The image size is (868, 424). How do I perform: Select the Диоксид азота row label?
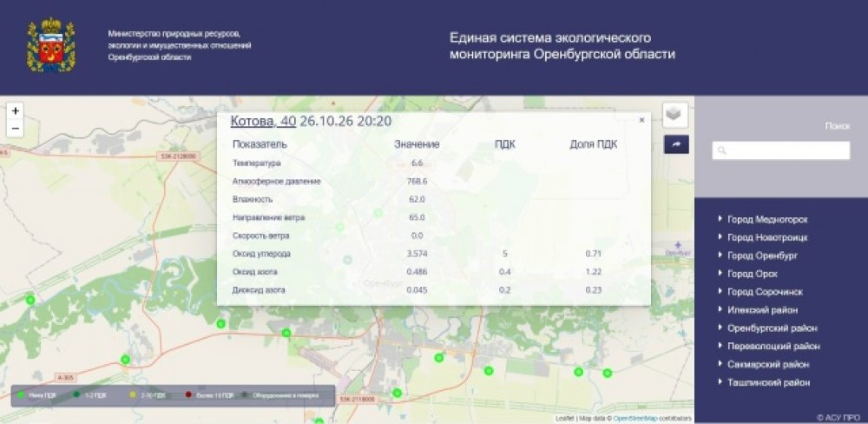[x=259, y=290]
